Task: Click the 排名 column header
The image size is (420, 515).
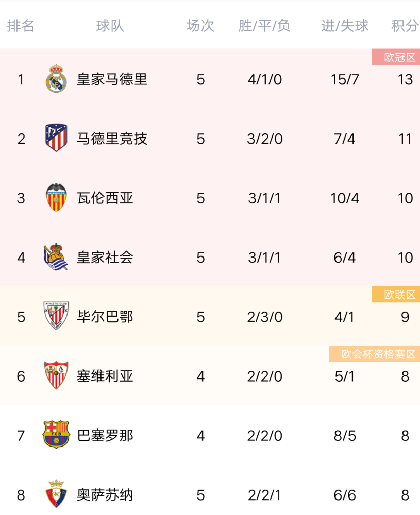Action: click(21, 26)
